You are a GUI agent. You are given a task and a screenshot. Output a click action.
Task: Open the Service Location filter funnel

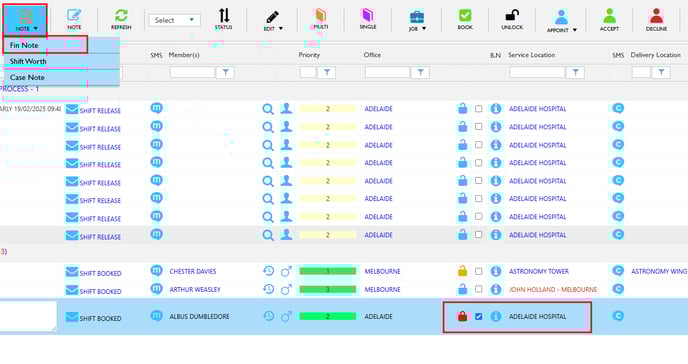pyautogui.click(x=575, y=72)
